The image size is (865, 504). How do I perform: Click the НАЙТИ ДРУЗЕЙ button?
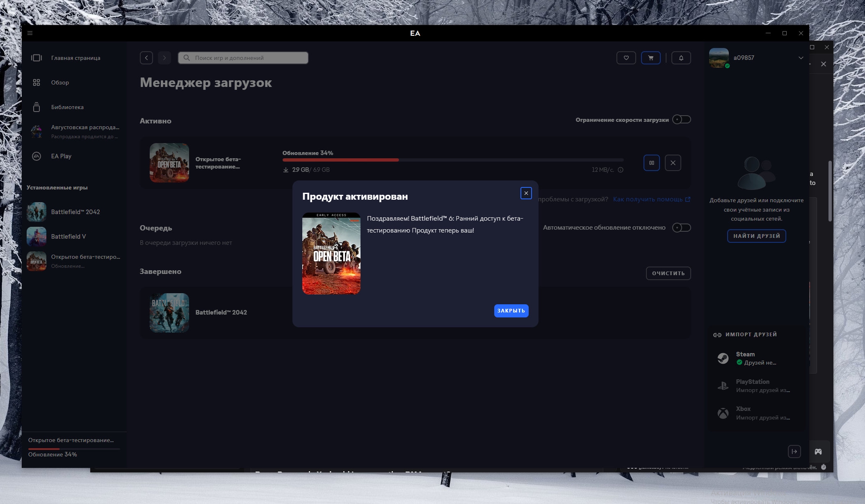[756, 236]
